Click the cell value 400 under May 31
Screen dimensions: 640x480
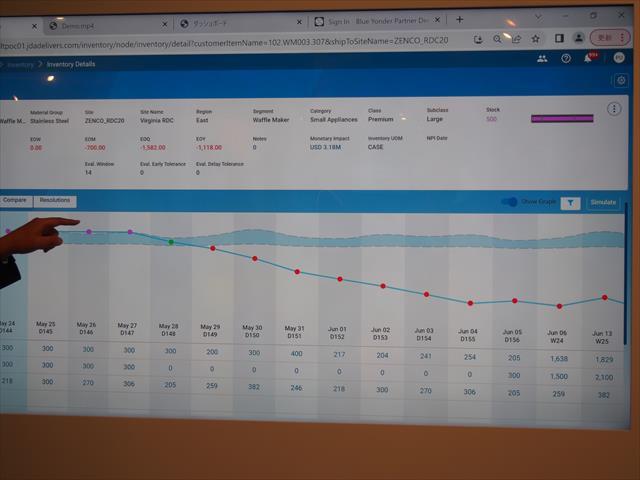(297, 353)
